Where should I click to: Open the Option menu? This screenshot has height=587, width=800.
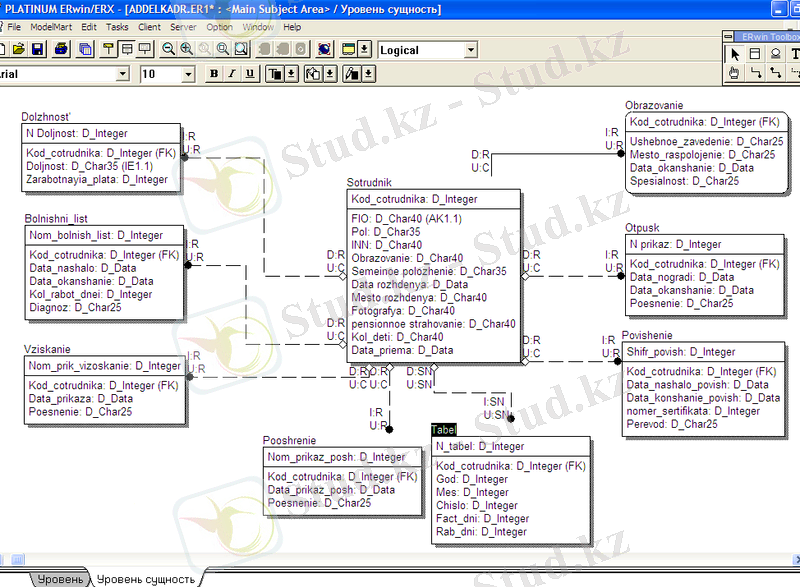(219, 27)
